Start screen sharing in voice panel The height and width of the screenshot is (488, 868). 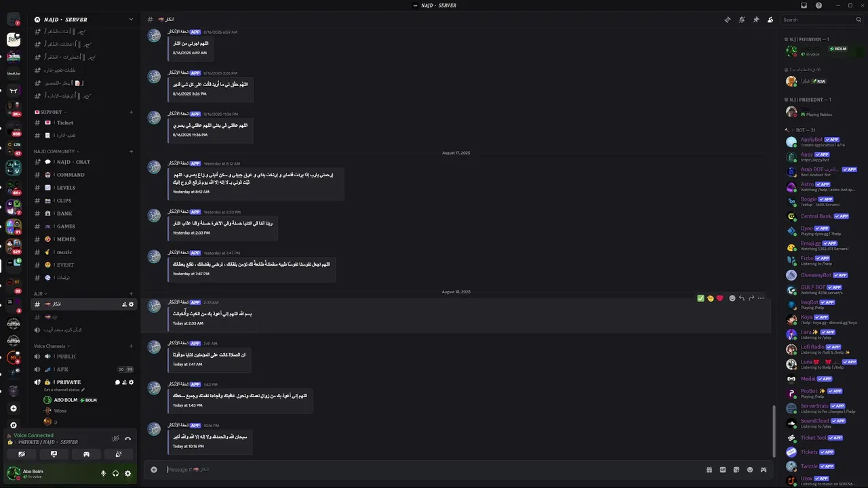[54, 454]
